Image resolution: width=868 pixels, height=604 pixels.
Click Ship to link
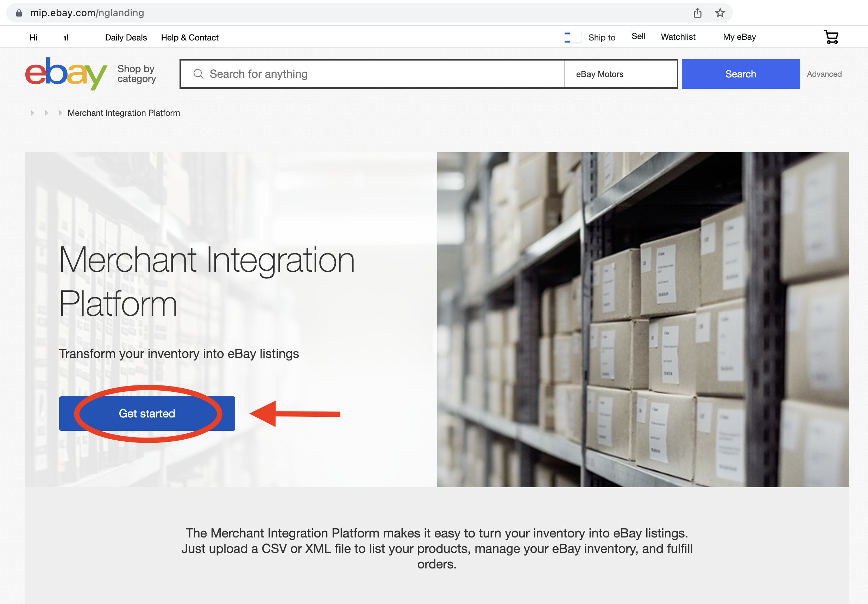[602, 37]
